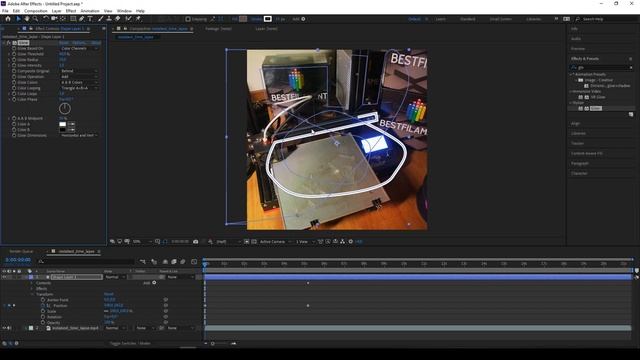Viewport: 640px width, 360px height.
Task: Open the Color Looping dropdown
Action: pyautogui.click(x=79, y=88)
